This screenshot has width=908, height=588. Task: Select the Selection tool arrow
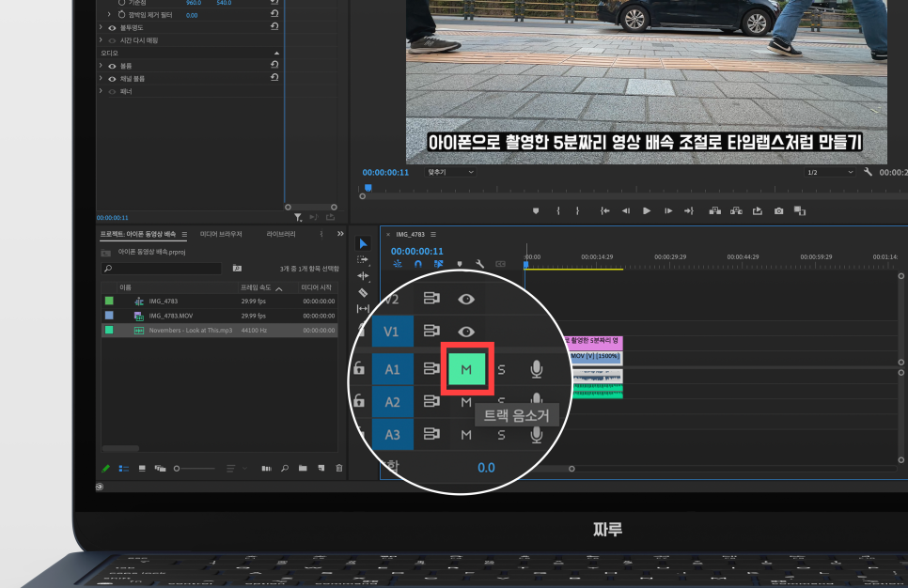(x=363, y=243)
